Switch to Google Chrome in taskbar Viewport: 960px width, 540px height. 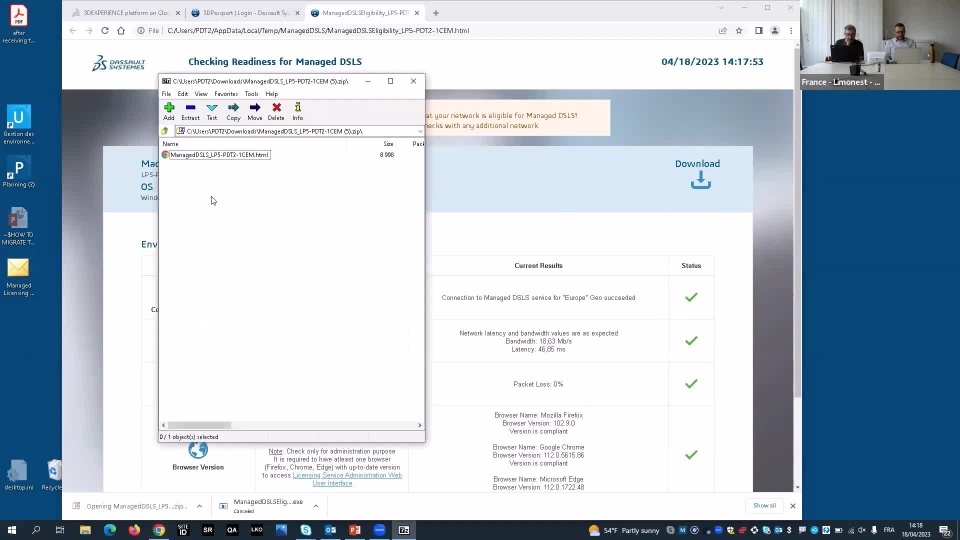(159, 530)
